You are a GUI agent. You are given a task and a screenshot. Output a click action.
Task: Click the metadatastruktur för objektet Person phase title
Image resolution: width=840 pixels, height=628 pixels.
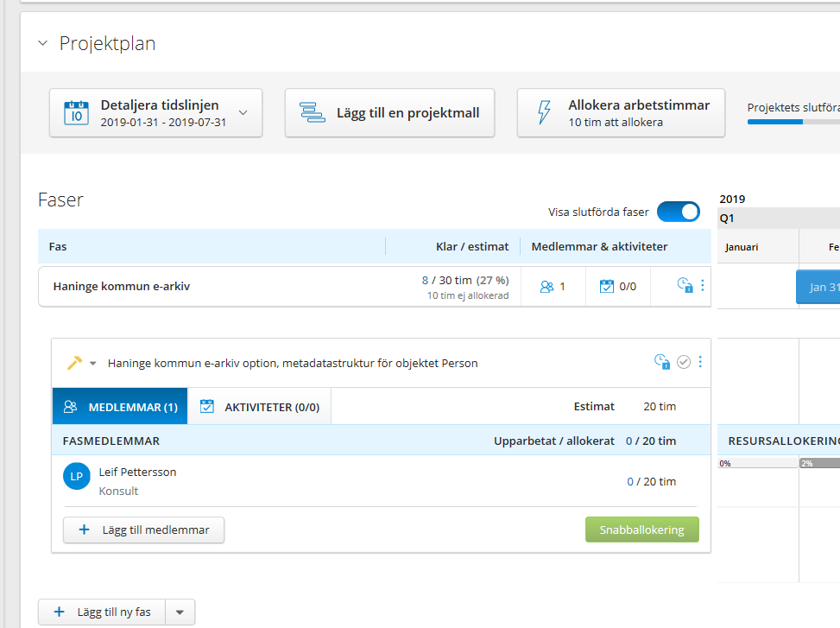coord(293,364)
